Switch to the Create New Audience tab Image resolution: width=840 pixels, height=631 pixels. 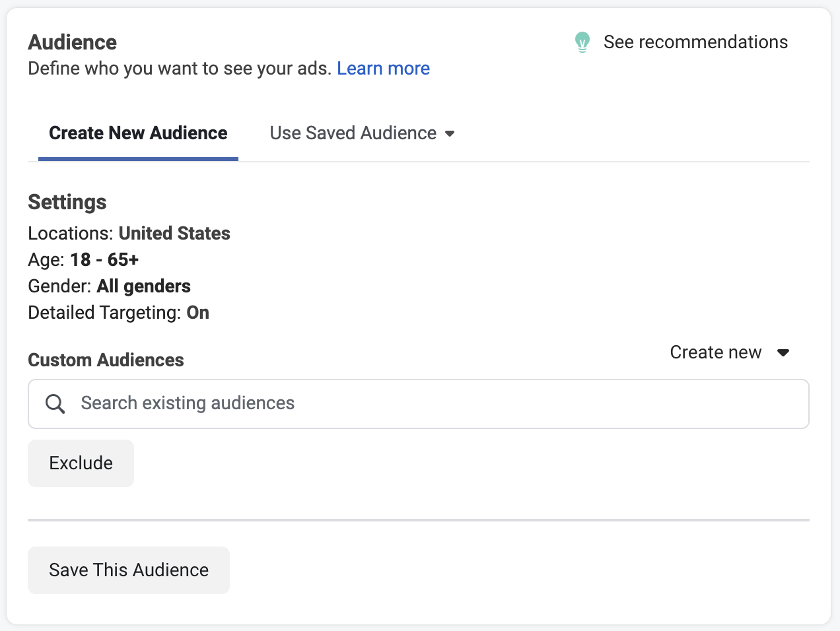(138, 133)
